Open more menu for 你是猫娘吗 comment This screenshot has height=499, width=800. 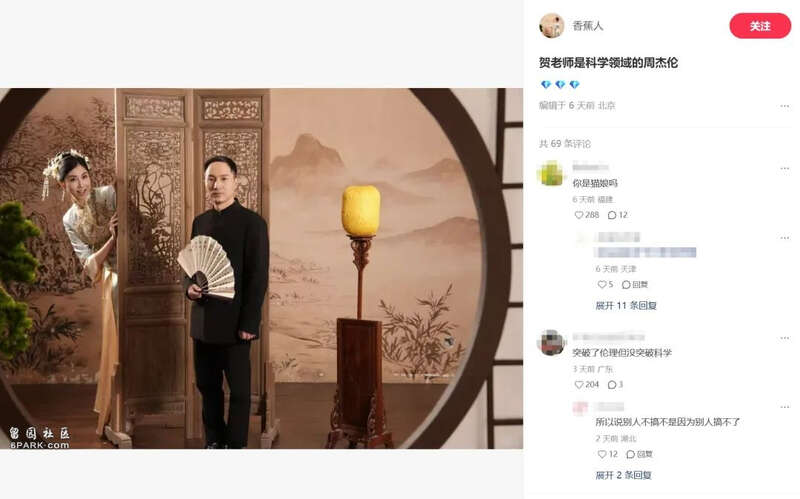(784, 168)
